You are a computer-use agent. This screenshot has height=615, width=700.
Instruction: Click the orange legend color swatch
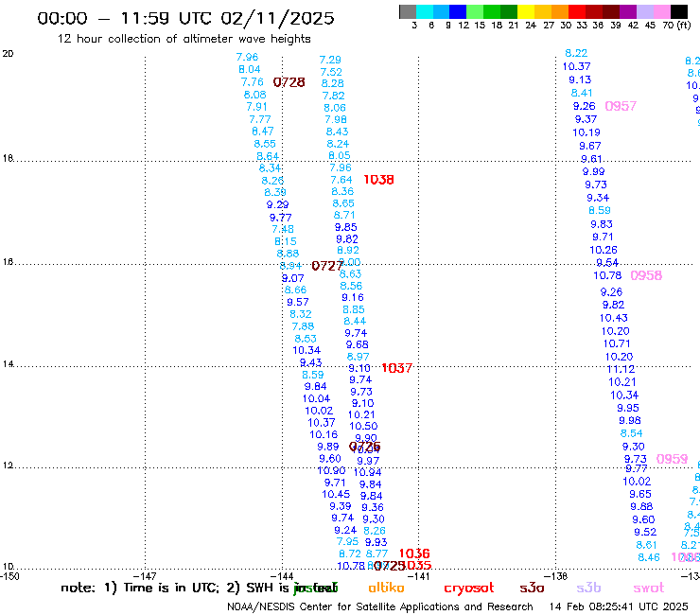tap(559, 11)
